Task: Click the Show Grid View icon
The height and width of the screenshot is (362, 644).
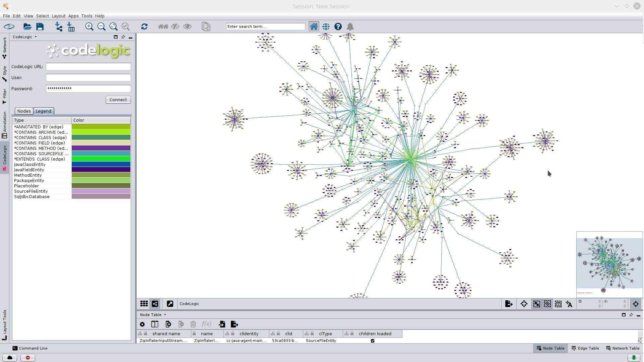Action: click(144, 304)
